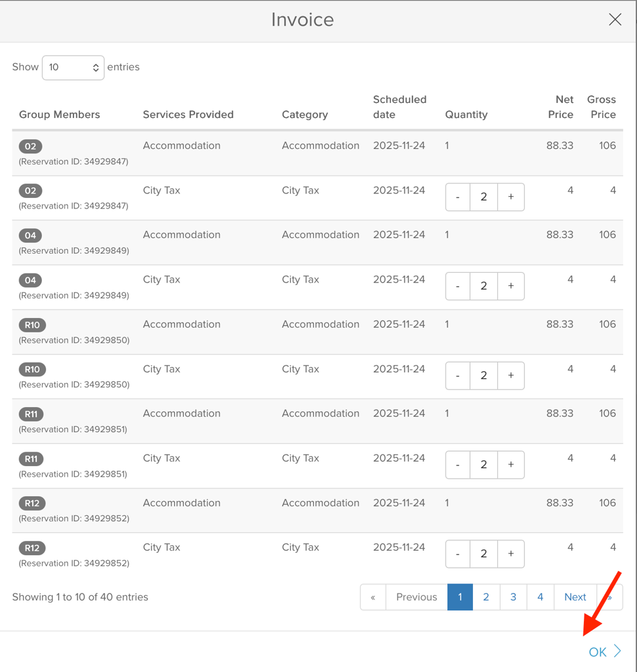Increase City Tax quantity for reservation 34929850
This screenshot has width=637, height=672.
click(x=511, y=376)
